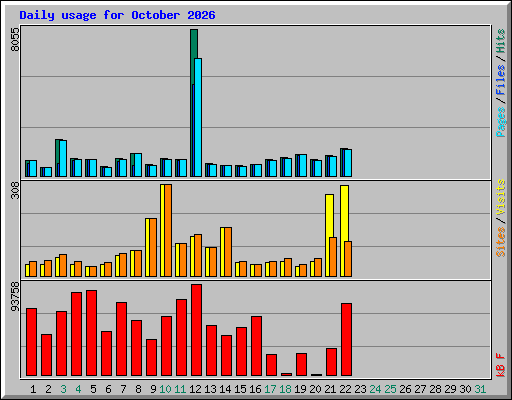Click green day number 3 on x-axis

63,389
